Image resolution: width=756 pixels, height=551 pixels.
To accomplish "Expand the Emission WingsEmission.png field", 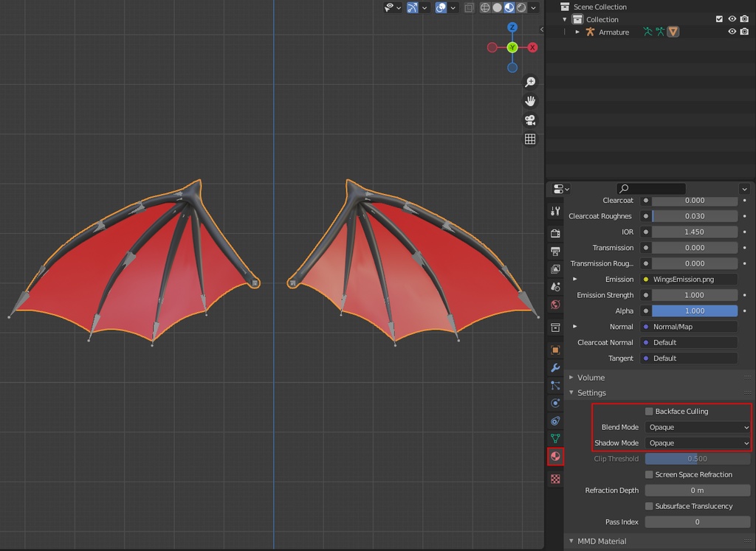I will (x=574, y=279).
